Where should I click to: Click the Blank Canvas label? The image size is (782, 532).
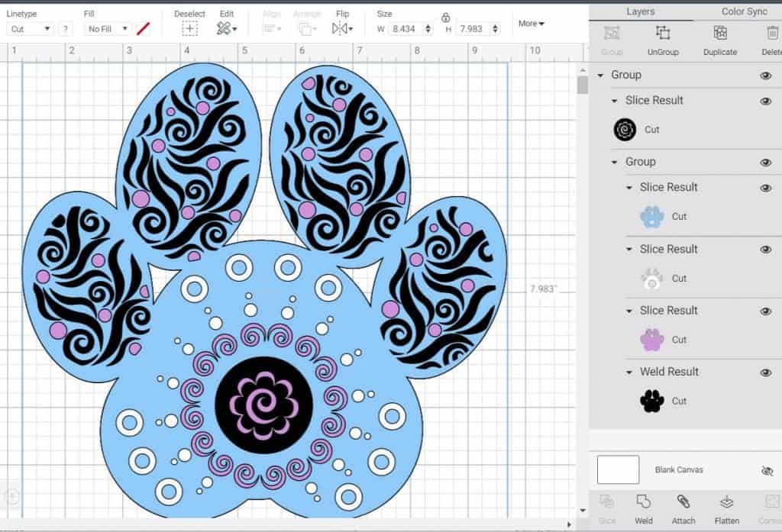click(x=679, y=469)
